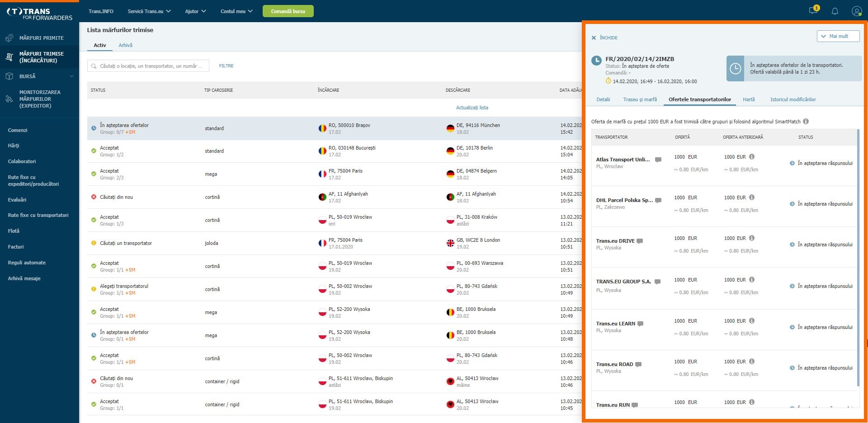Viewport: 868px width, 423px height.
Task: Open Reguli automate in sidebar
Action: [x=27, y=263]
